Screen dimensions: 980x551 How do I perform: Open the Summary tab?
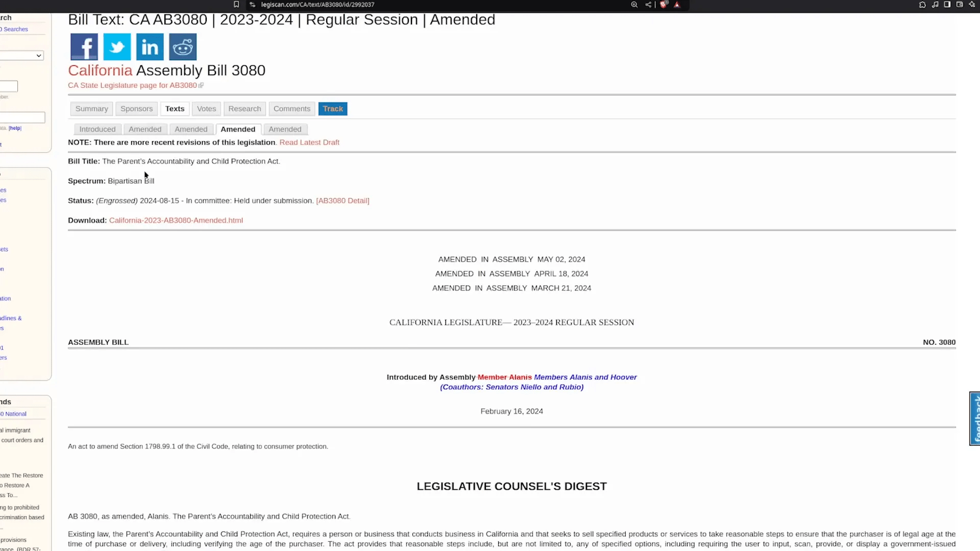click(x=91, y=108)
